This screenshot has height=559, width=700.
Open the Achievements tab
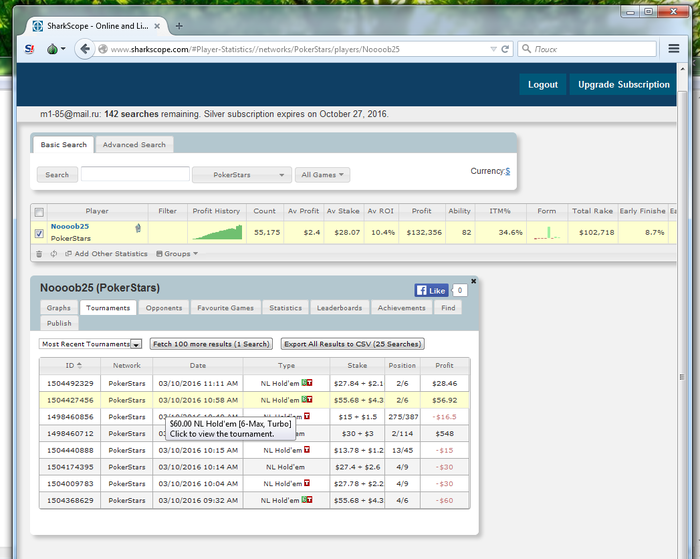coord(401,308)
